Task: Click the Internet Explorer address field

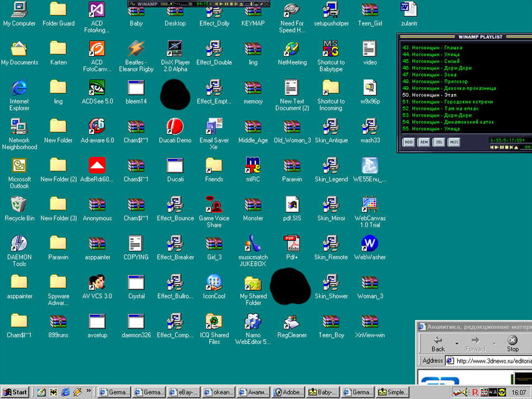Action: click(x=488, y=360)
